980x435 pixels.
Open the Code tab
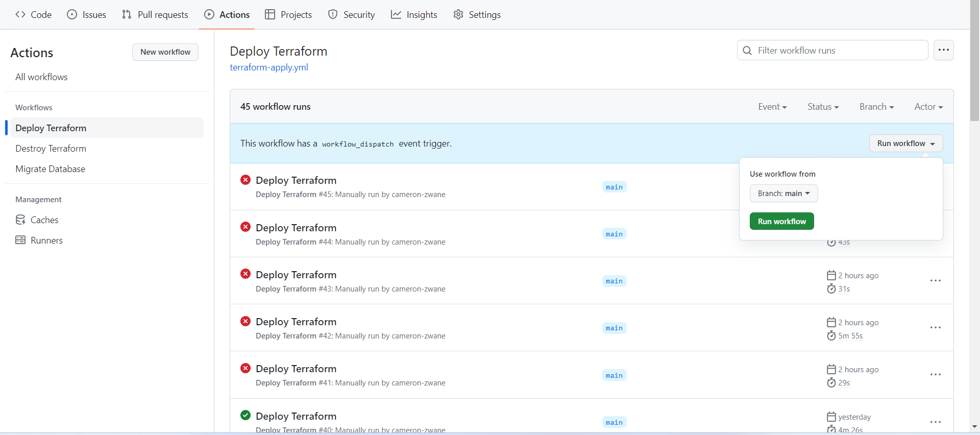tap(34, 15)
